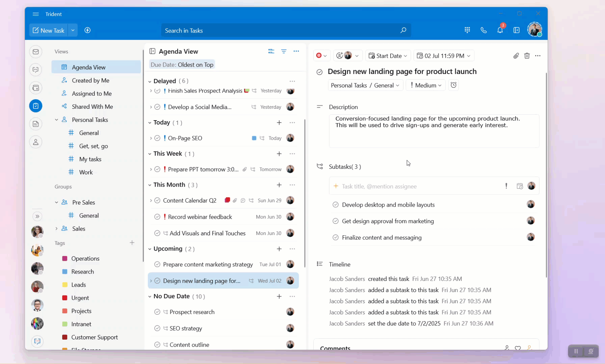Open the 02 Jul 11:59 PM due date button
Viewport: 605px width, 364px height.
point(444,56)
